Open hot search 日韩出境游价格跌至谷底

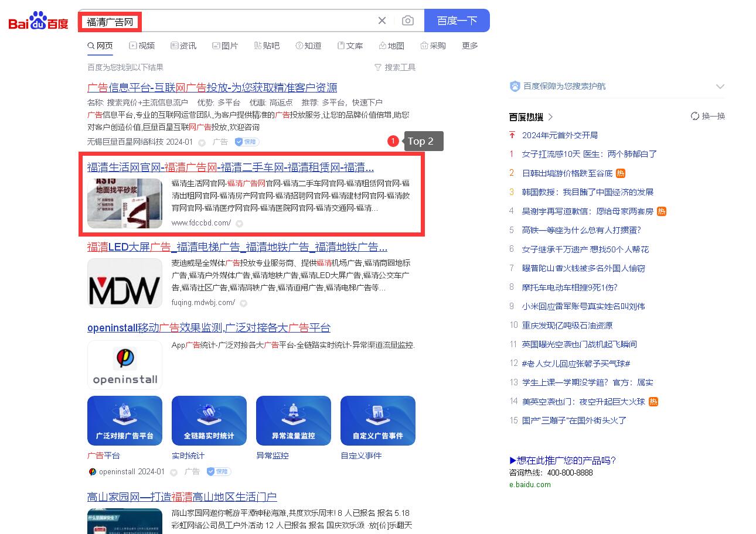point(567,173)
